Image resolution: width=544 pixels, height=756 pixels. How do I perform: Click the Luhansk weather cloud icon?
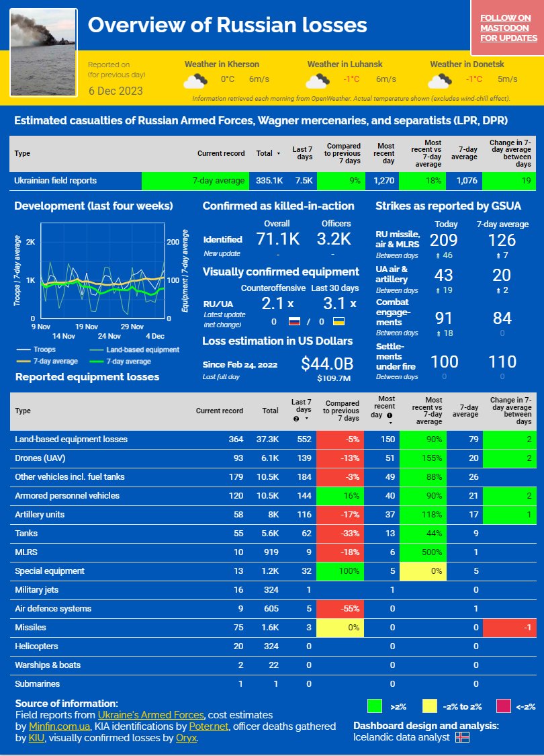[x=318, y=81]
